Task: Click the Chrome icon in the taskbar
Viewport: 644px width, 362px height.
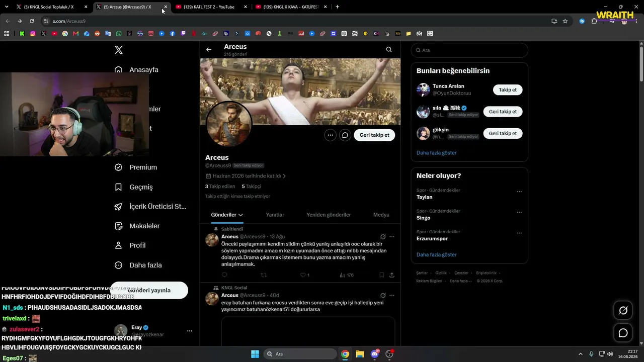Action: click(x=345, y=354)
